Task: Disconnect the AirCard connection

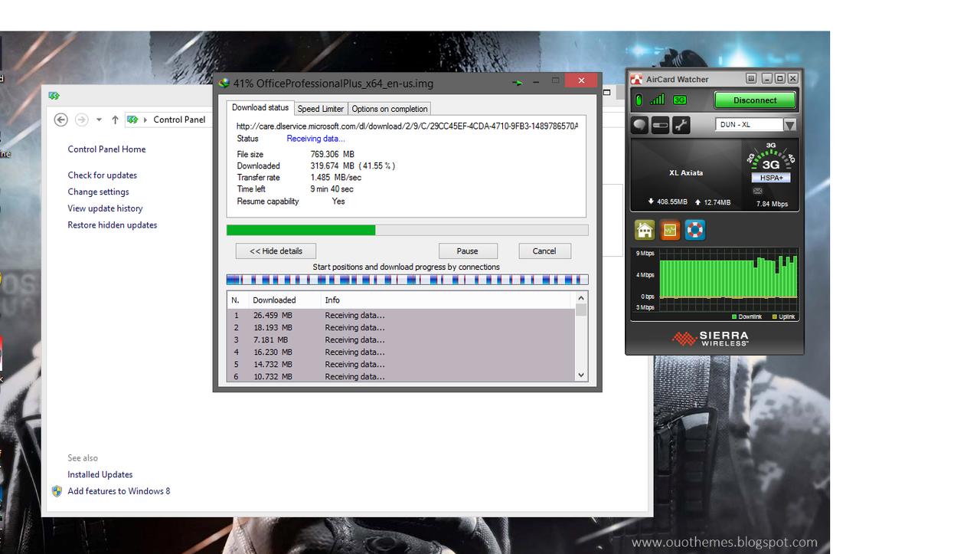Action: (755, 100)
